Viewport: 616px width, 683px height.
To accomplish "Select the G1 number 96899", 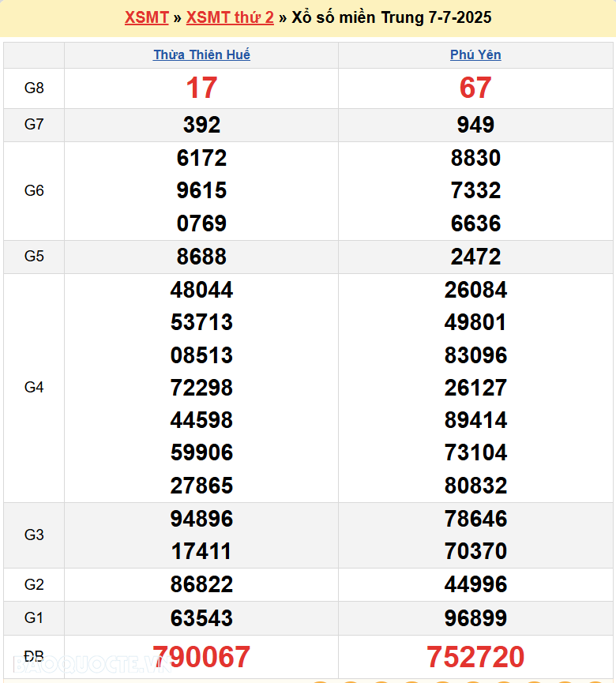I will 475,617.
